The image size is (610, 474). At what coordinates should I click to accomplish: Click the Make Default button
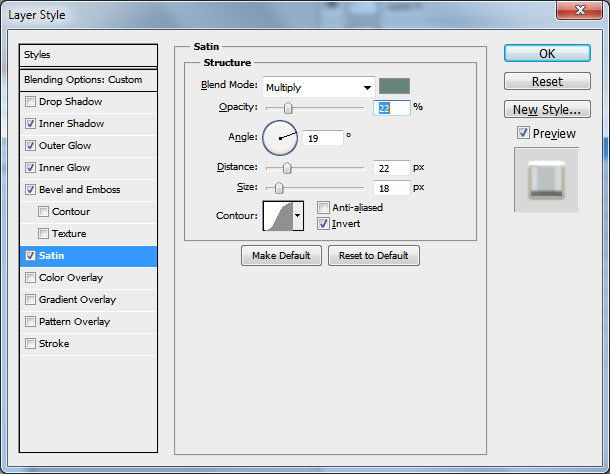(281, 256)
